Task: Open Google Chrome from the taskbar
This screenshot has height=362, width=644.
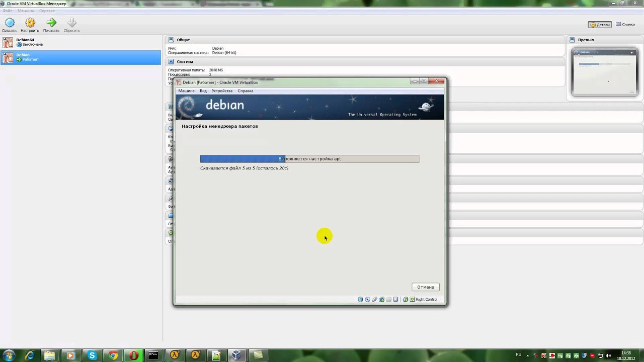Action: pyautogui.click(x=113, y=355)
